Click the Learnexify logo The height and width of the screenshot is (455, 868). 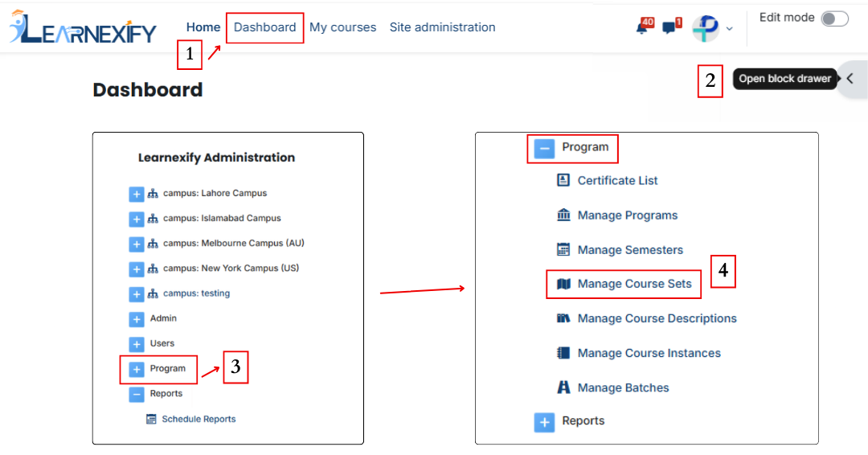tap(83, 27)
